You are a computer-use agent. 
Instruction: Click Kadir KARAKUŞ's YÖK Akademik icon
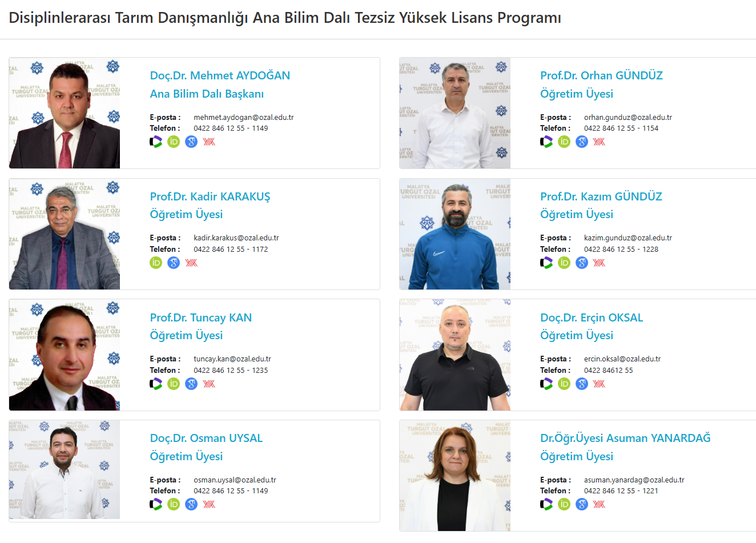tap(191, 263)
